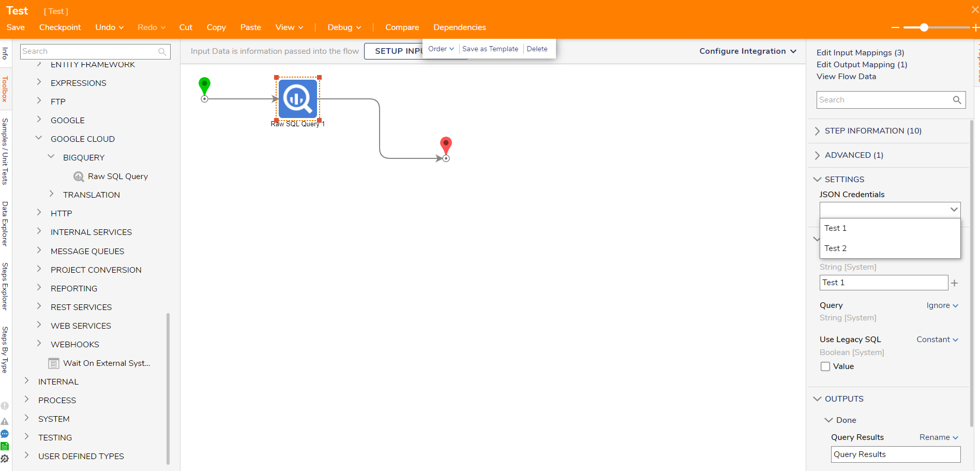
Task: Expand EXPRESSIONS toolbox category
Action: click(39, 82)
